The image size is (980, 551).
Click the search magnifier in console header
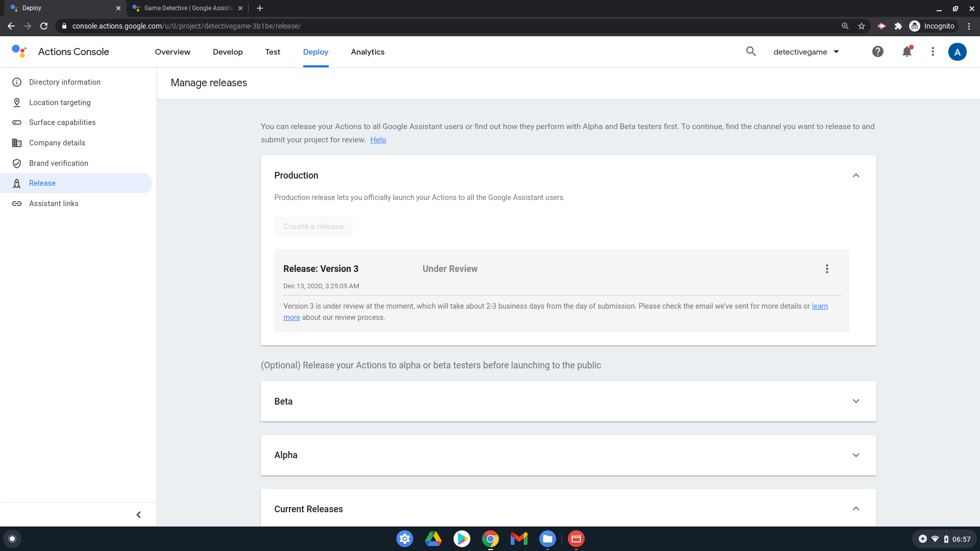751,52
